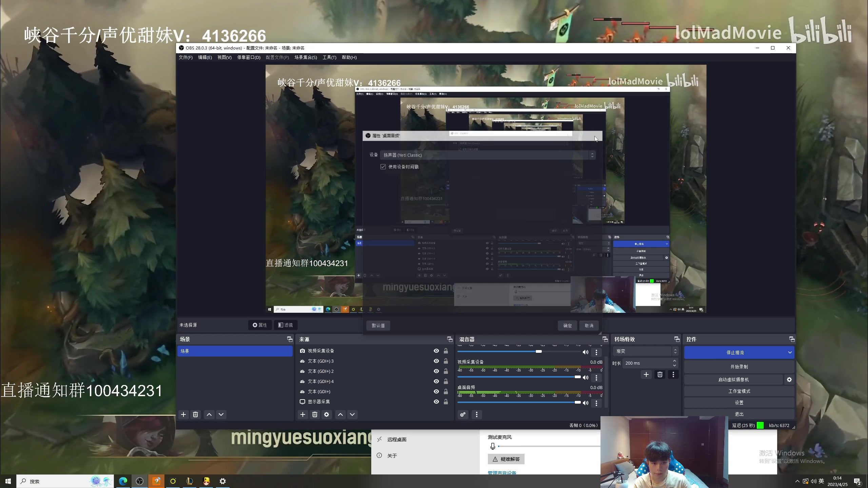Click 疑难解答 button in Settings window
The height and width of the screenshot is (488, 868).
point(506,459)
